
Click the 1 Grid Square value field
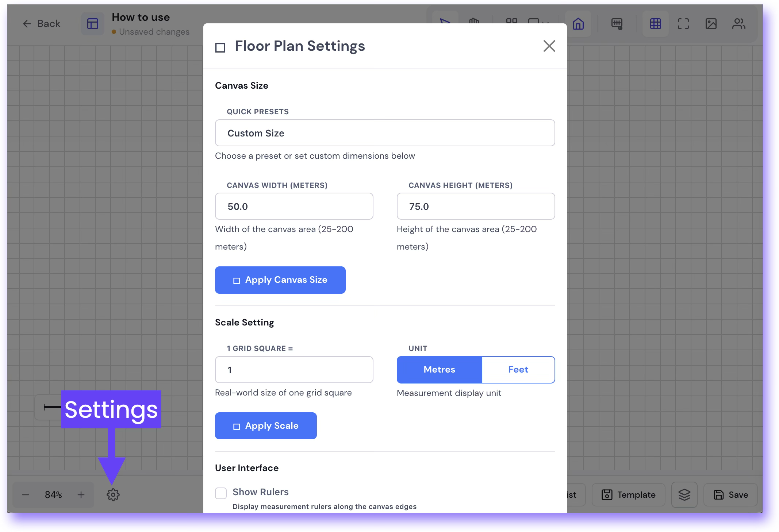tap(294, 370)
